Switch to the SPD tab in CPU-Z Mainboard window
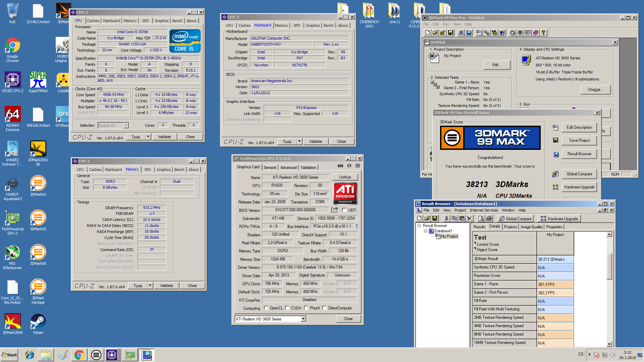 pos(297,25)
